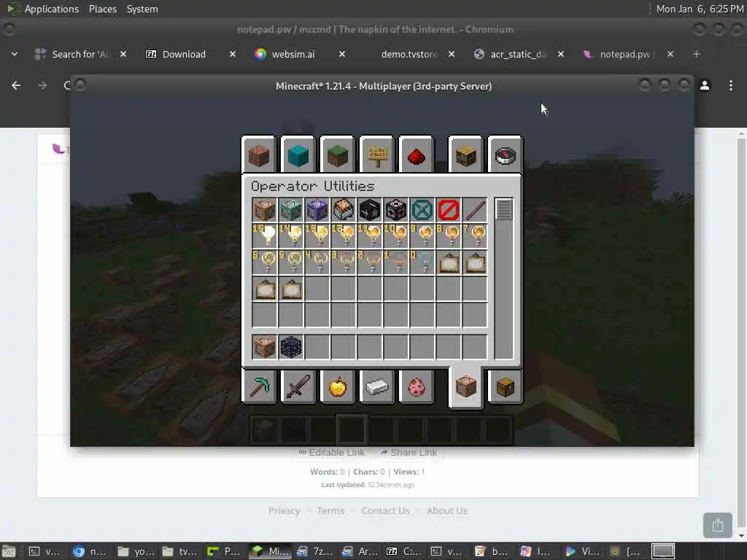Open the Building Blocks tab with the bricks icon
This screenshot has width=747, height=560.
tap(259, 155)
